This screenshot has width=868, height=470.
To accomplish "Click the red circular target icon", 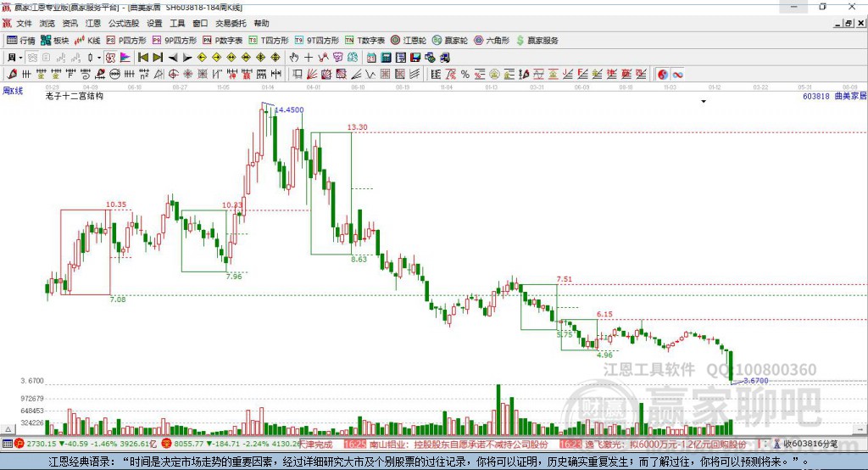I will coord(173,75).
